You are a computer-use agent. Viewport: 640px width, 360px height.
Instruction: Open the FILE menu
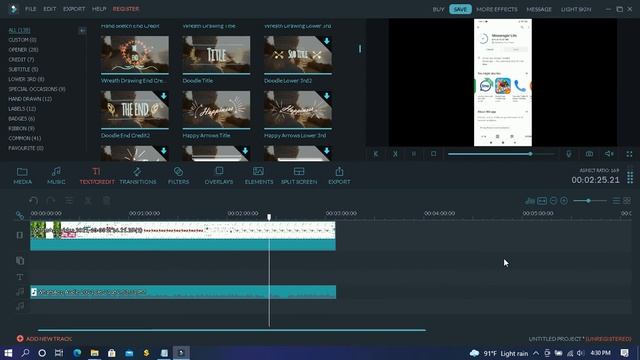pos(31,9)
